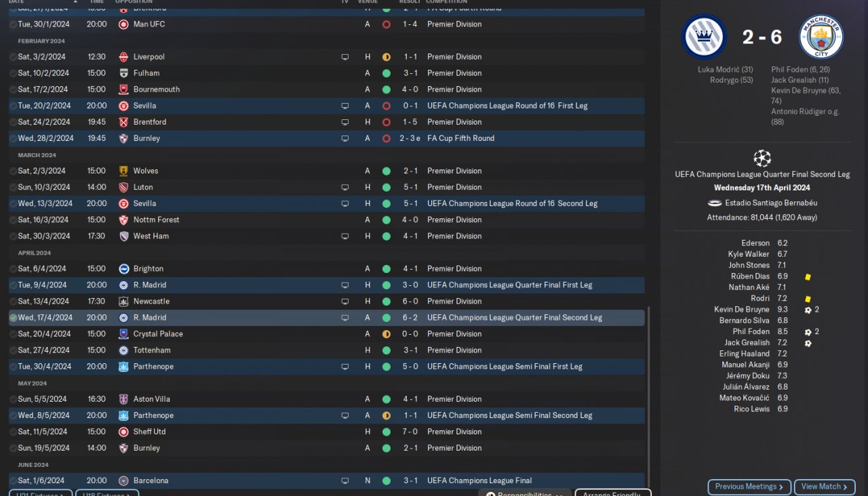This screenshot has height=496, width=868.
Task: Select the Fulham club badge
Action: (123, 73)
